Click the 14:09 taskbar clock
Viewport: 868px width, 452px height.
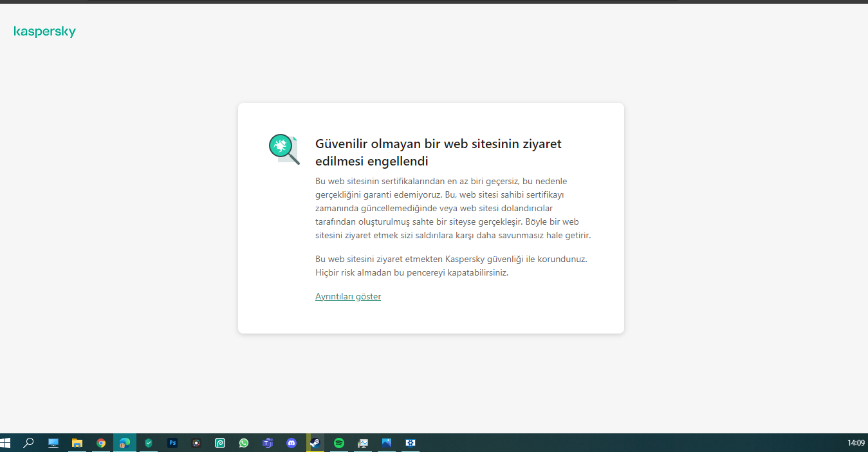coord(856,443)
